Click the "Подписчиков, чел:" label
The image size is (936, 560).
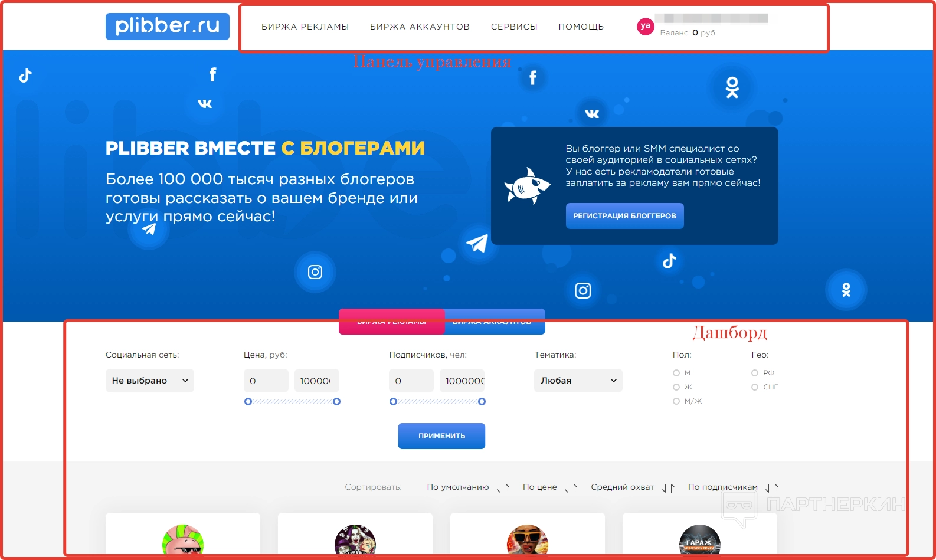pos(428,355)
